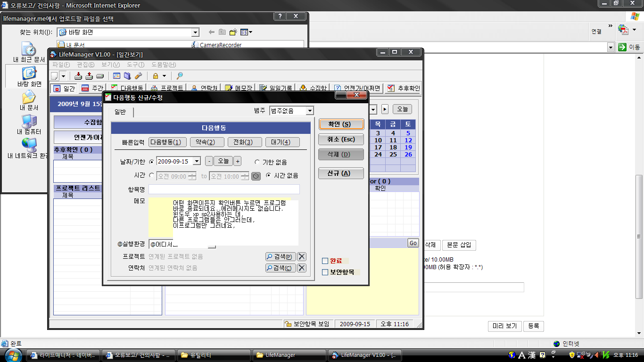
Task: Click the start time spinner control
Action: 192,176
